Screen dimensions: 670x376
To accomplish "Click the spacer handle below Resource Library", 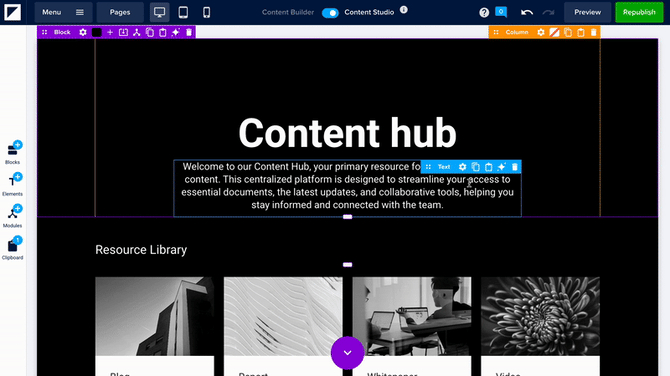I will (x=347, y=265).
